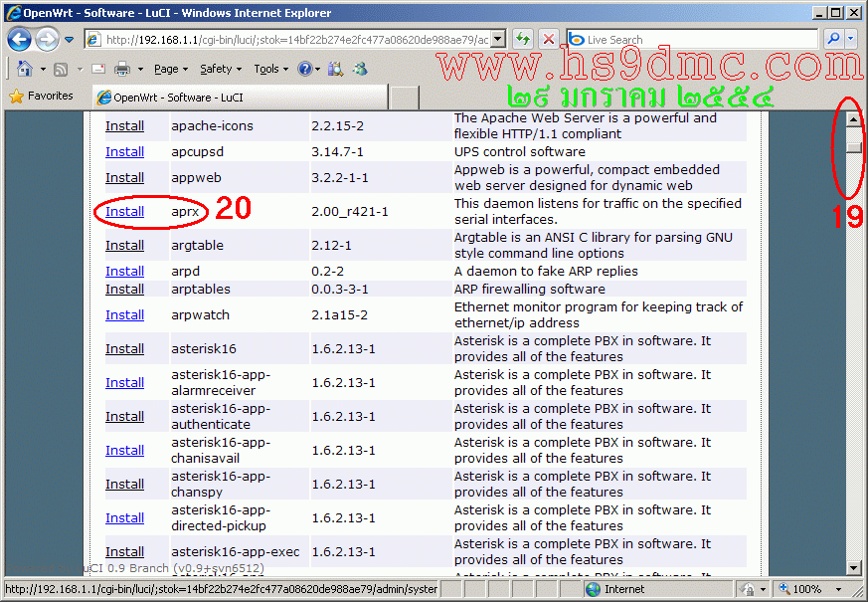Click 'UPS control software' description
868x602 pixels.
click(520, 152)
